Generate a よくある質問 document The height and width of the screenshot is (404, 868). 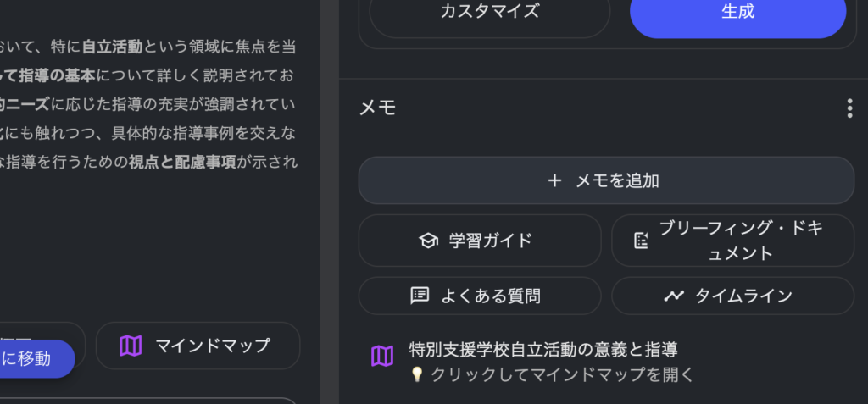point(480,296)
